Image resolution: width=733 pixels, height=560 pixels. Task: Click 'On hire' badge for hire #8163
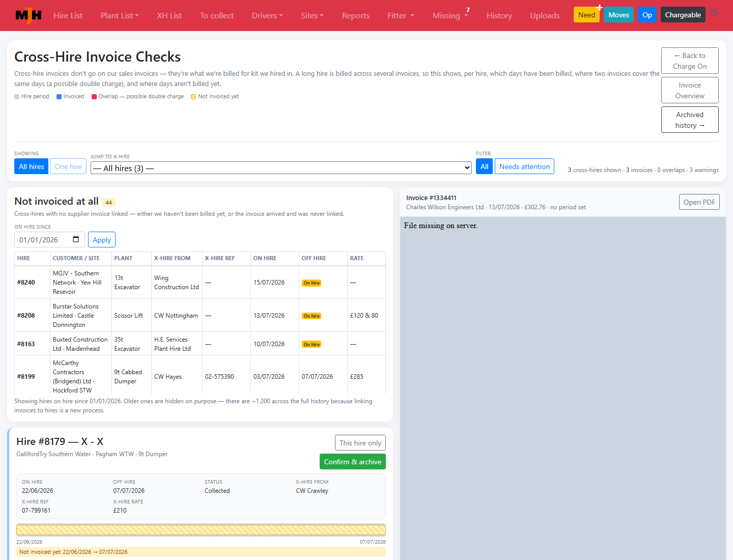[312, 345]
